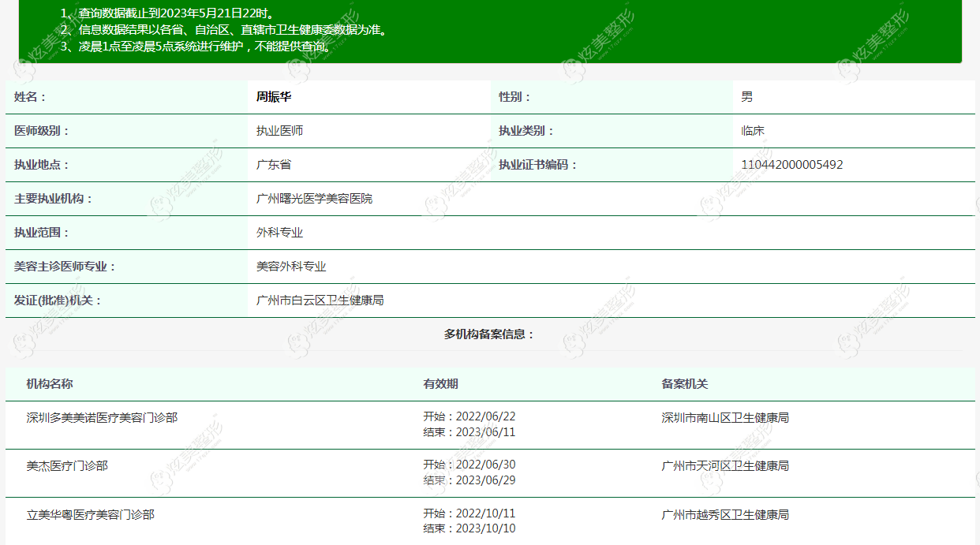
Task: Click the 美容外科专业 specialty value
Action: (x=291, y=267)
